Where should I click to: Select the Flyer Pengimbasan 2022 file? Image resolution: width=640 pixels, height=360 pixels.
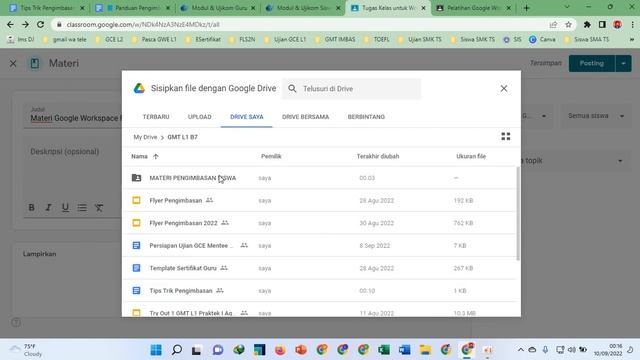(x=319, y=223)
